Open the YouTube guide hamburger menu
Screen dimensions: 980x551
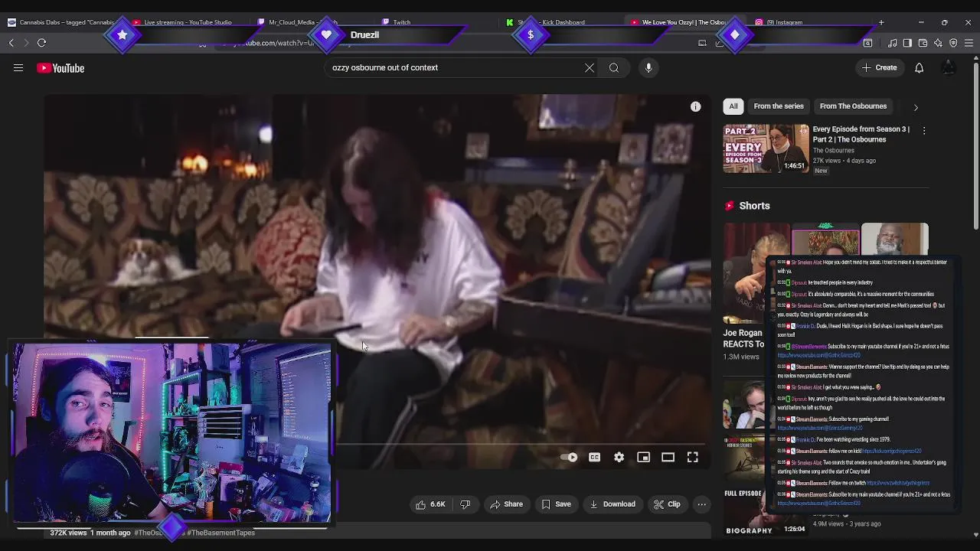[18, 68]
